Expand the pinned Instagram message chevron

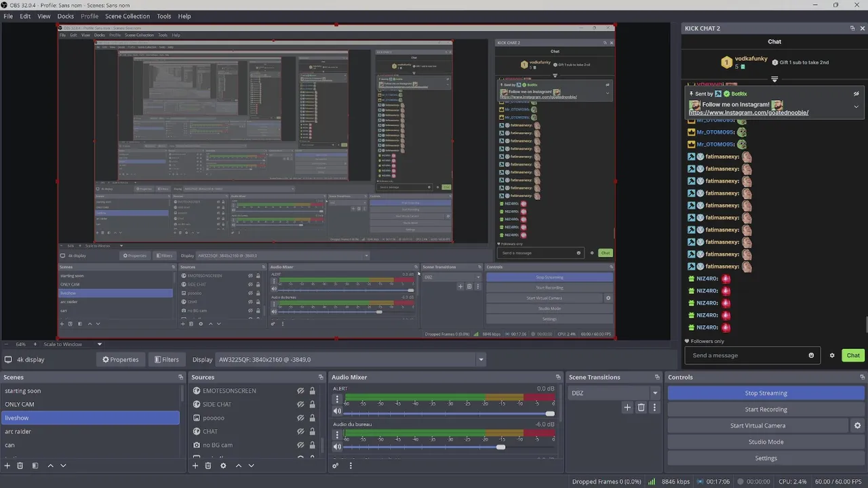[856, 106]
